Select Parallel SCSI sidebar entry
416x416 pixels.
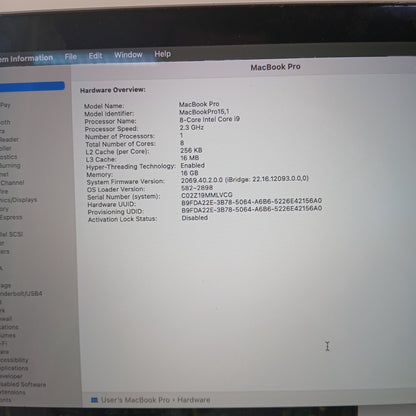[x=11, y=234]
